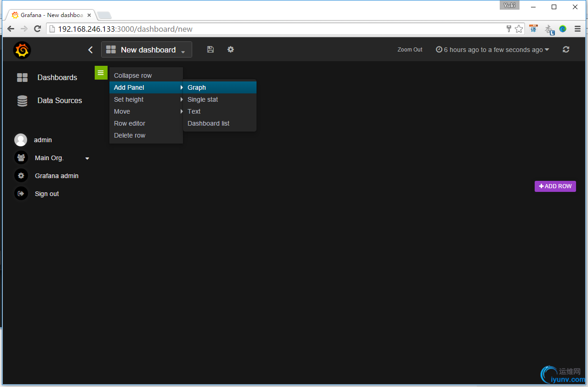
Task: Save dashboard using the floppy disk icon
Action: coord(211,49)
